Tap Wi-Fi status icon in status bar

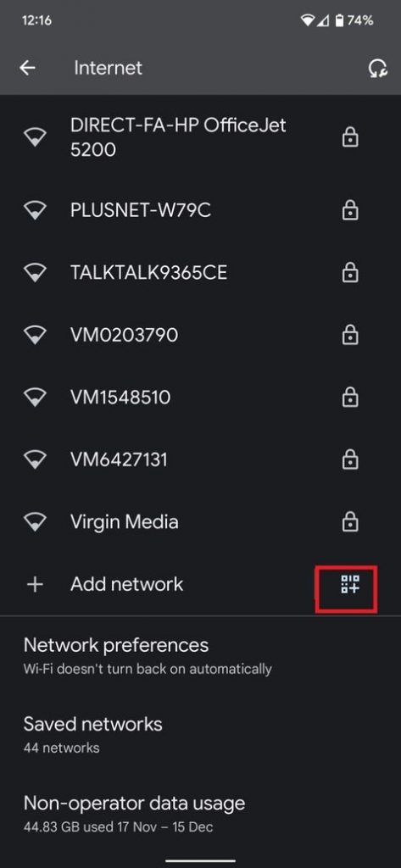tap(308, 20)
